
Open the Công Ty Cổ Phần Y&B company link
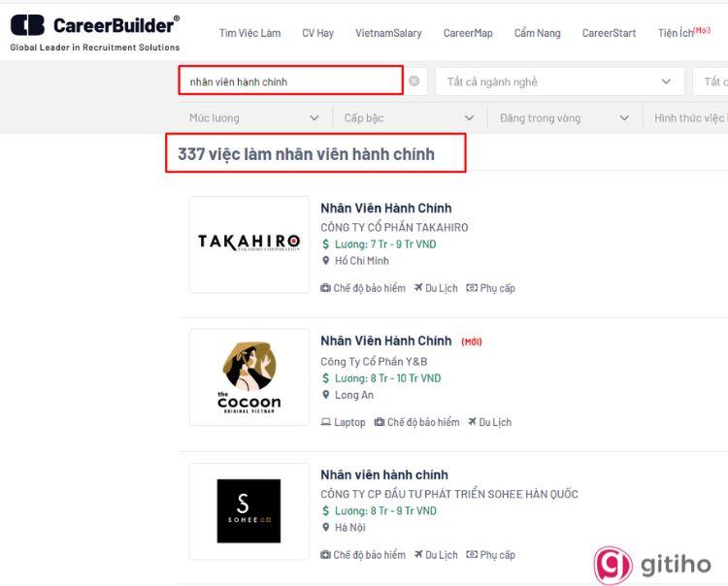[374, 362]
